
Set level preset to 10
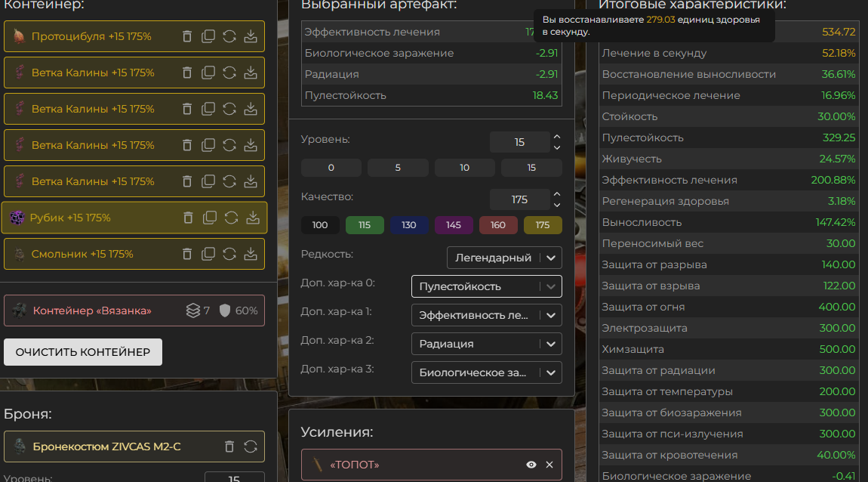pyautogui.click(x=464, y=168)
